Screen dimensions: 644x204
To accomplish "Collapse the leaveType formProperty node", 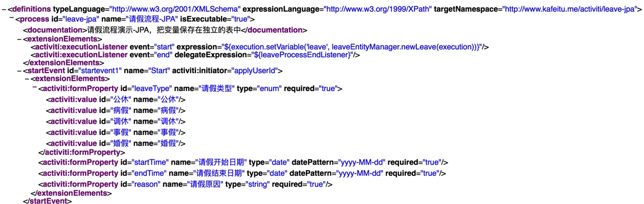I will click(34, 87).
